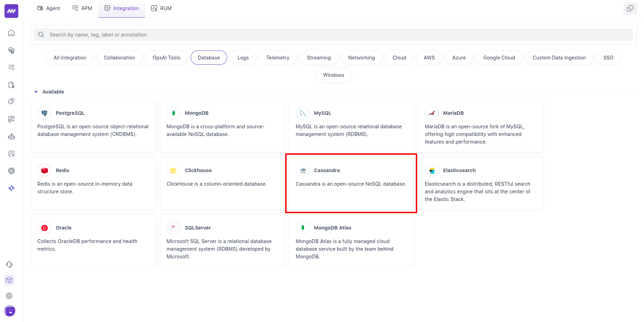Open the PostgreSQL integration card
644x322 pixels.
point(93,126)
